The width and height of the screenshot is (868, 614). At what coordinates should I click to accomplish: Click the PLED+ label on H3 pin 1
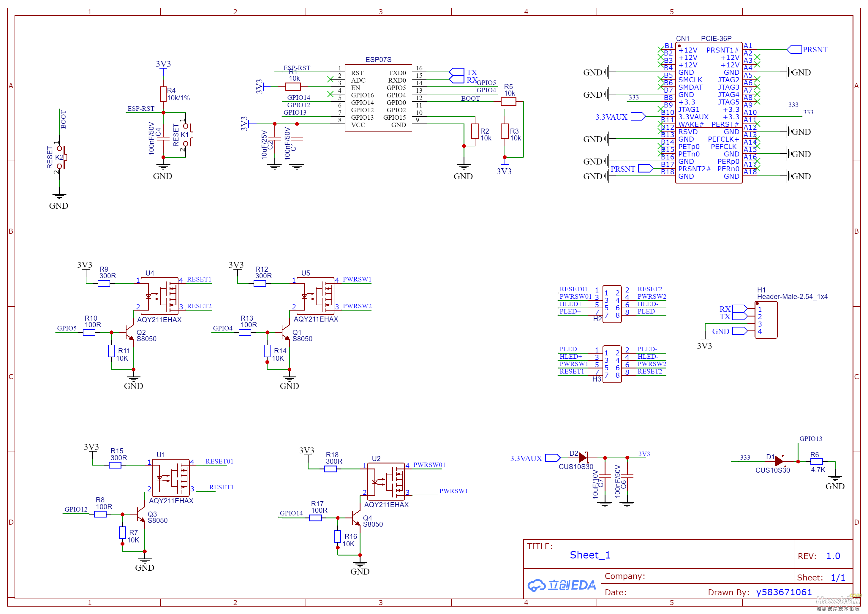[570, 349]
